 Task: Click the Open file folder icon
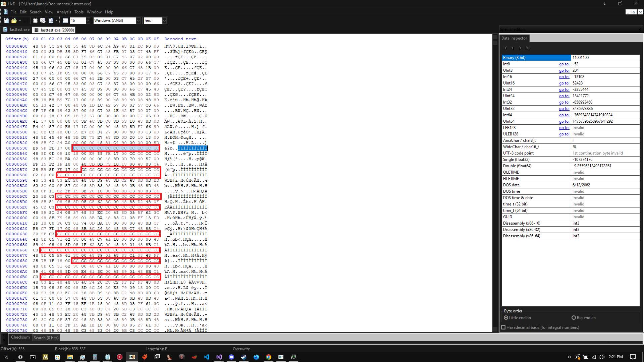[x=14, y=20]
